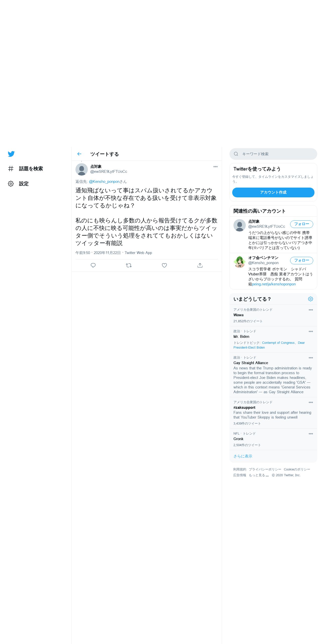Click the アカウント作成 button
Viewport: 322px width, 644px height.
click(273, 192)
